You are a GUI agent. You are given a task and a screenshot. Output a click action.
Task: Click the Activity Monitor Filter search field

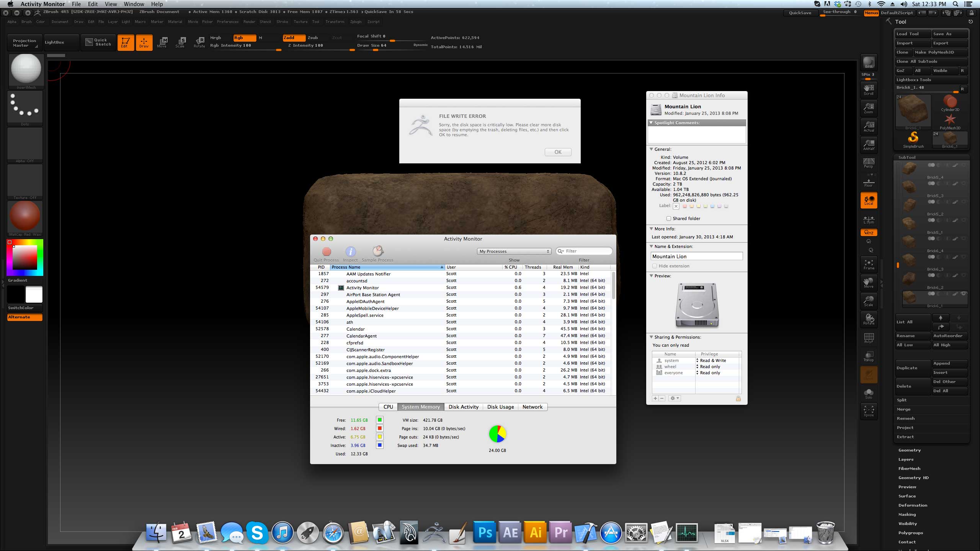coord(584,251)
